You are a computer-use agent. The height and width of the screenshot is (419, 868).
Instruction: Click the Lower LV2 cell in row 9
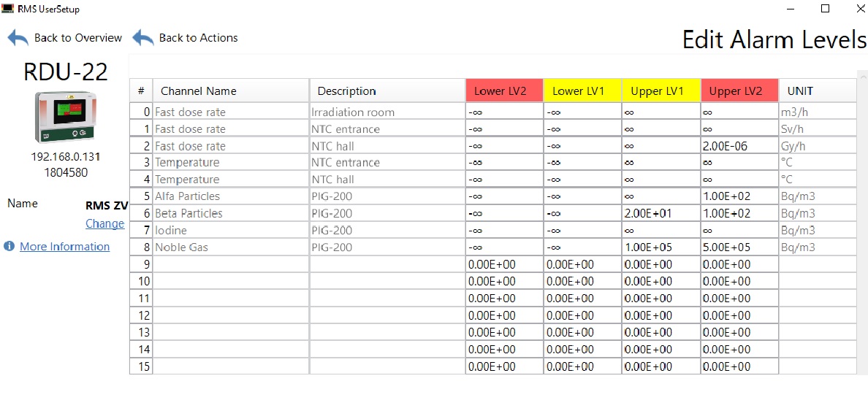coord(504,264)
